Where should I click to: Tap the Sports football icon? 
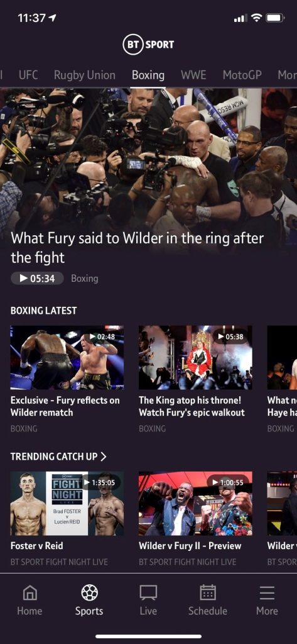89,592
